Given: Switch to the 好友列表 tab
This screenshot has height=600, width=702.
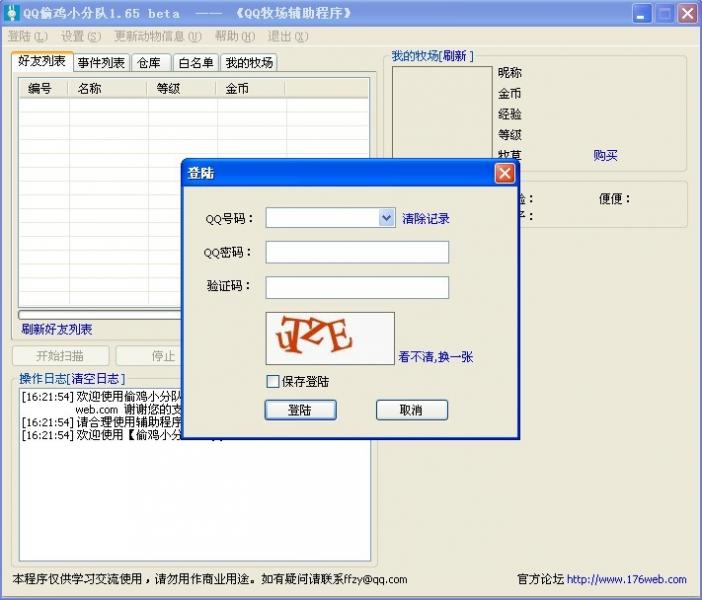Looking at the screenshot, I should 42,61.
